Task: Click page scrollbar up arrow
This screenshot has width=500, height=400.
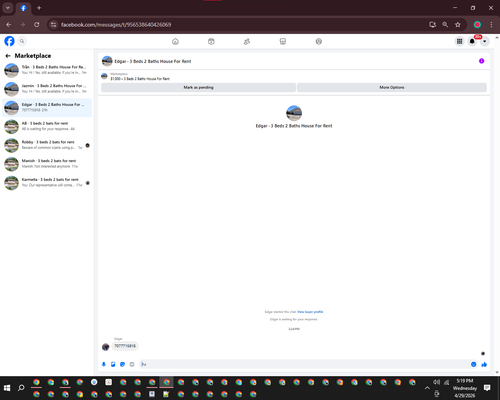Action: click(x=497, y=37)
